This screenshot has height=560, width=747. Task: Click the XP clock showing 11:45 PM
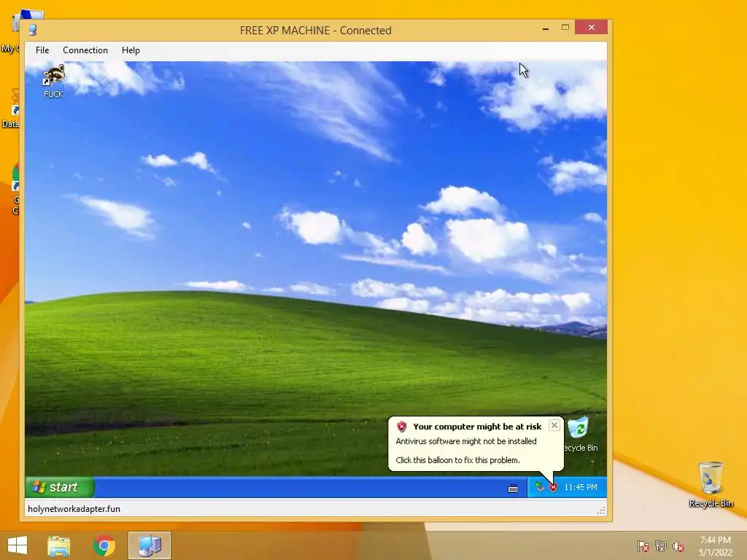(580, 487)
